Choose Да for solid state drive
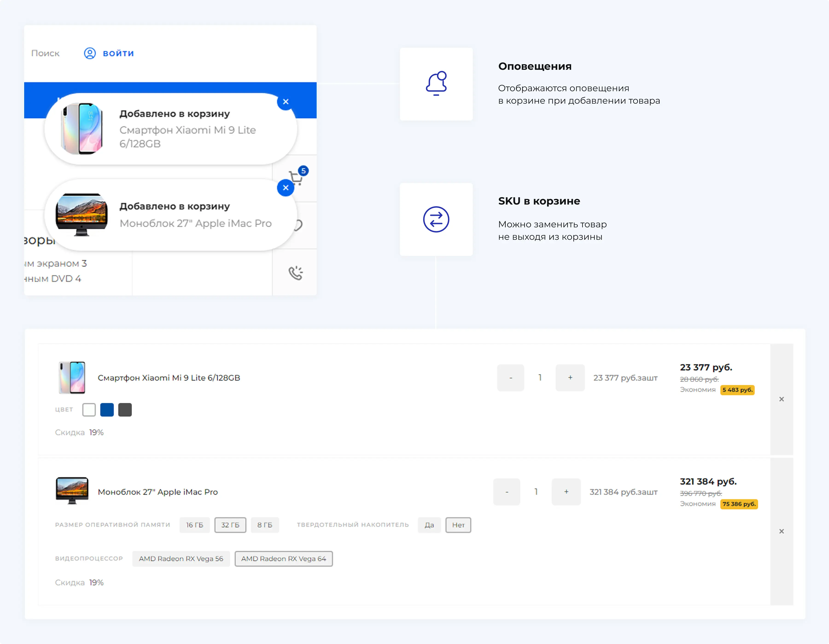 (429, 525)
